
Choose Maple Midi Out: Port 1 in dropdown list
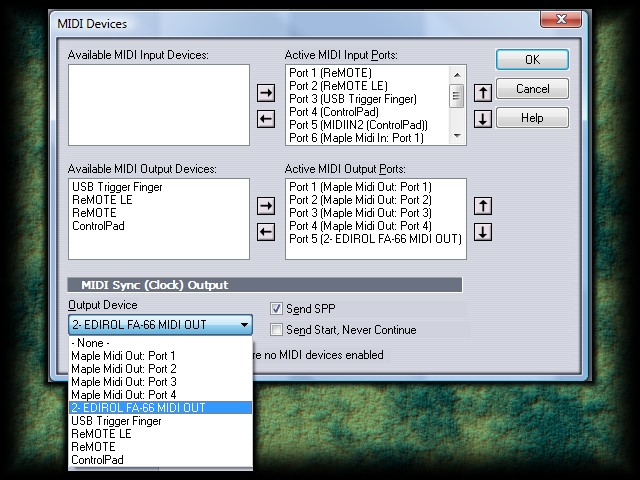click(x=160, y=356)
